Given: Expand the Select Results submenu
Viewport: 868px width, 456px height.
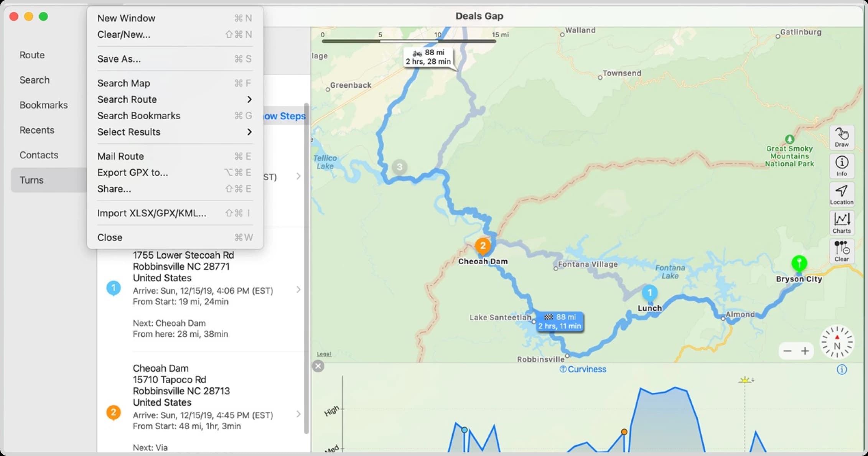Looking at the screenshot, I should tap(175, 132).
